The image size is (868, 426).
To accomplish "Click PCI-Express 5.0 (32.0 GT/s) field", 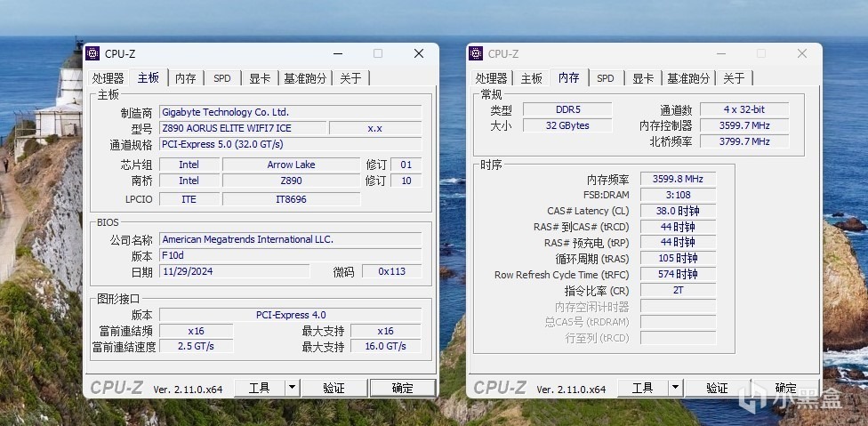I will [x=291, y=144].
